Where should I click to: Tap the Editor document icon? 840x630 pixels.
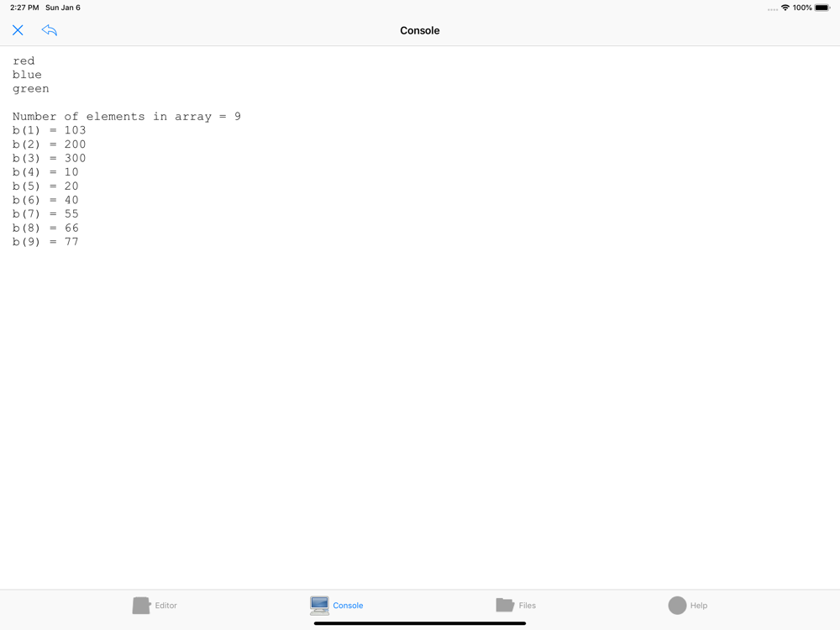point(141,606)
